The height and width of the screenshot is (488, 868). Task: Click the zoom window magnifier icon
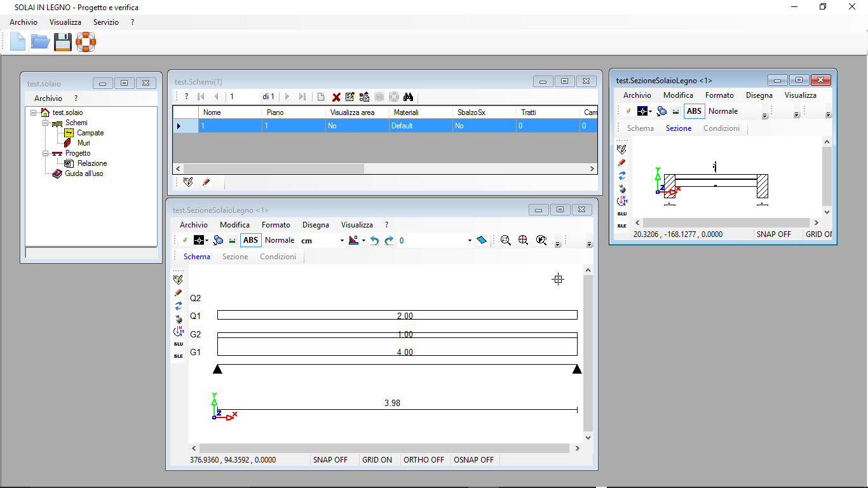(506, 240)
